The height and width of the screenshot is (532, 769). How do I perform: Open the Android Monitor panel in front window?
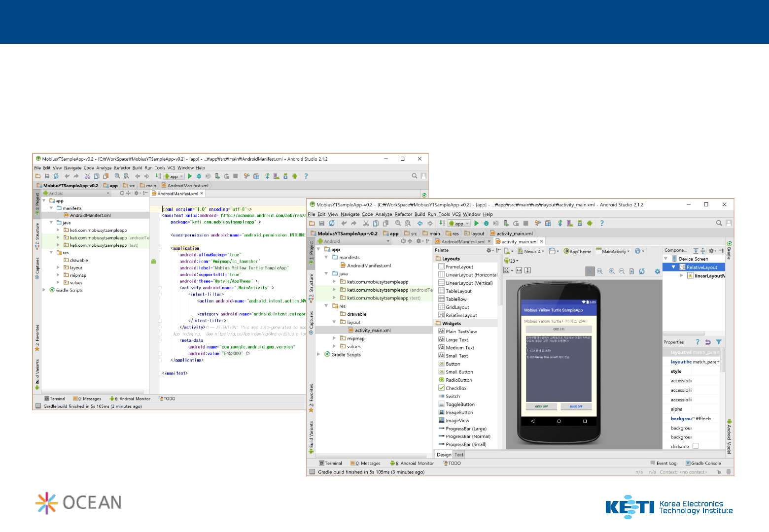(412, 464)
